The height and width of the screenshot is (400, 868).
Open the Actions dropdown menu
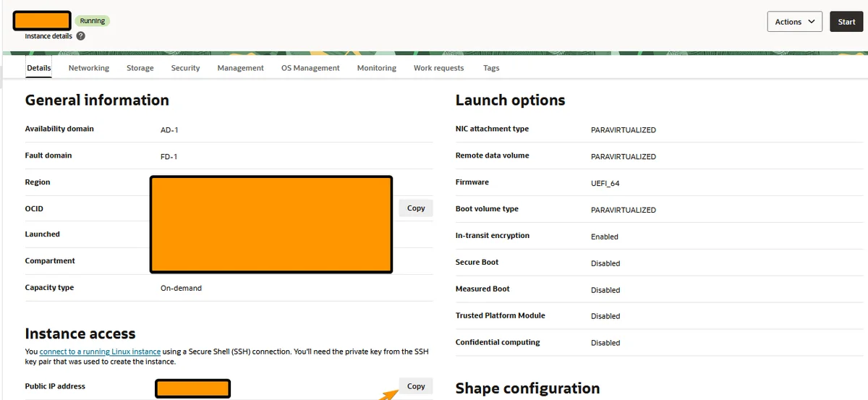(x=794, y=22)
